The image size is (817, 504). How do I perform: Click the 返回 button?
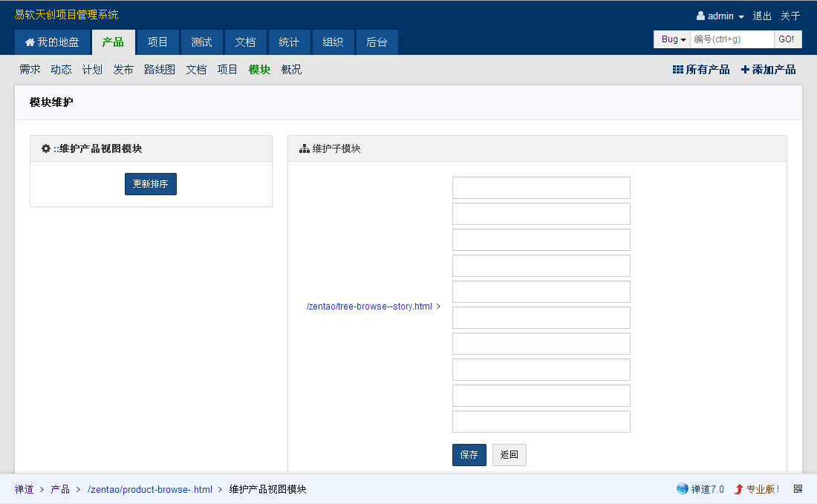[x=509, y=454]
